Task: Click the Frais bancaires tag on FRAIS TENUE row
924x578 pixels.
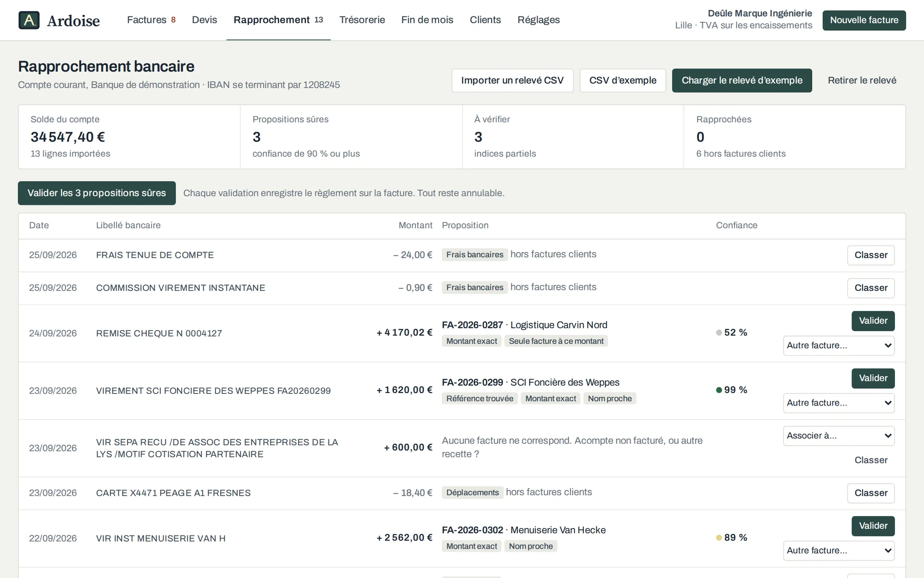Action: click(474, 255)
